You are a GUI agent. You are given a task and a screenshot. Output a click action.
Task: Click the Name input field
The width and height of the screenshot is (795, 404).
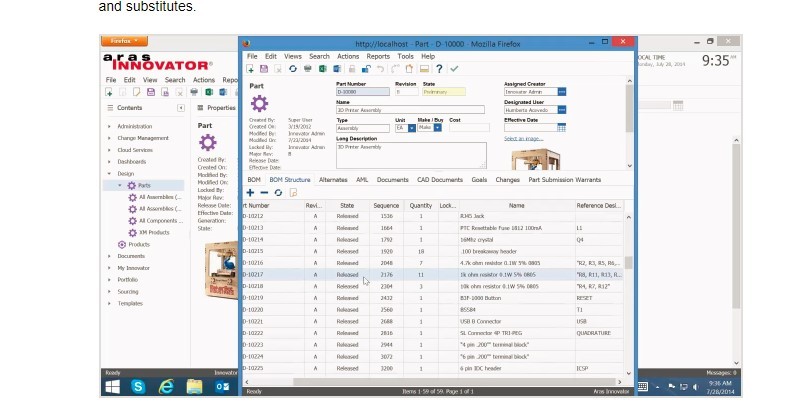410,110
